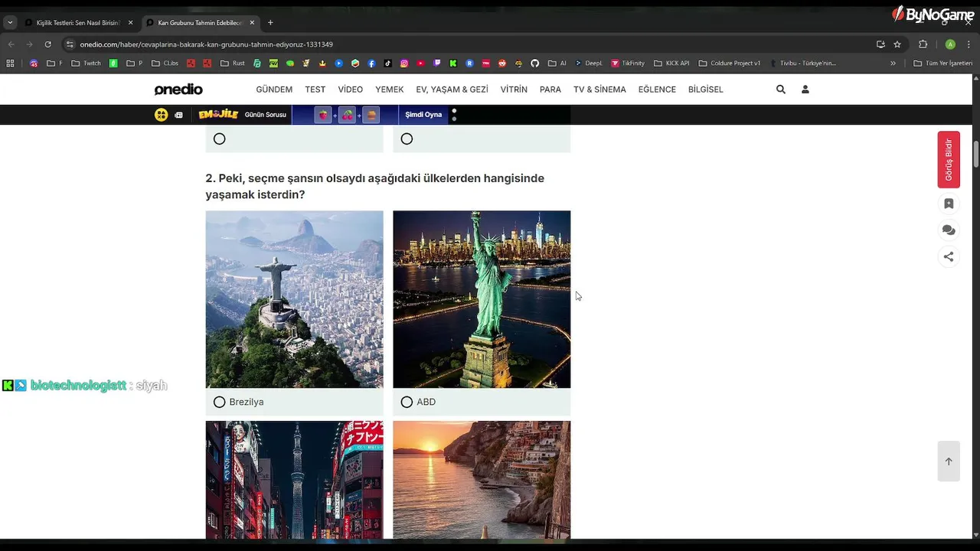
Task: Open the Tüm Yer İşaretleri folder
Action: click(942, 64)
